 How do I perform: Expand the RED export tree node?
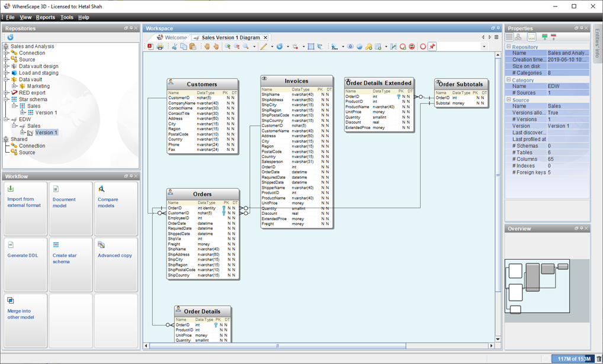coord(7,93)
